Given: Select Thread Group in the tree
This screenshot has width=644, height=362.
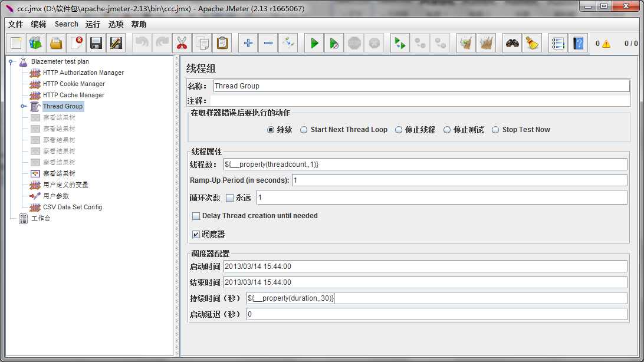Looking at the screenshot, I should pos(63,106).
